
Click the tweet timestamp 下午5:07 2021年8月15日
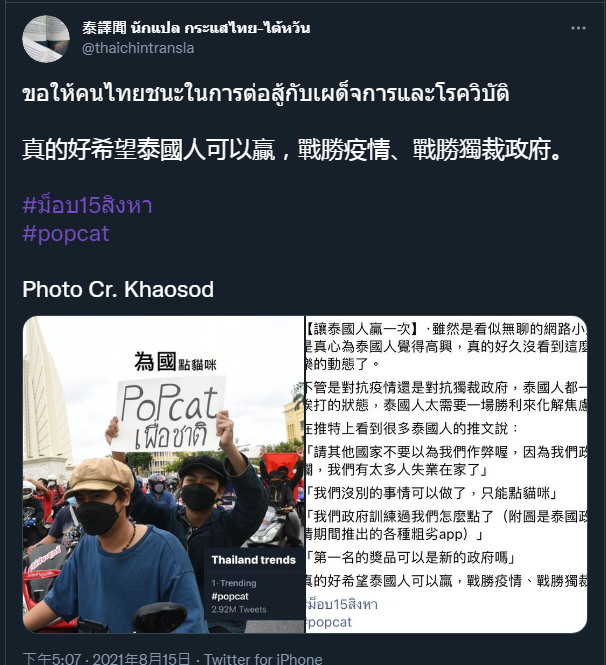(106, 659)
